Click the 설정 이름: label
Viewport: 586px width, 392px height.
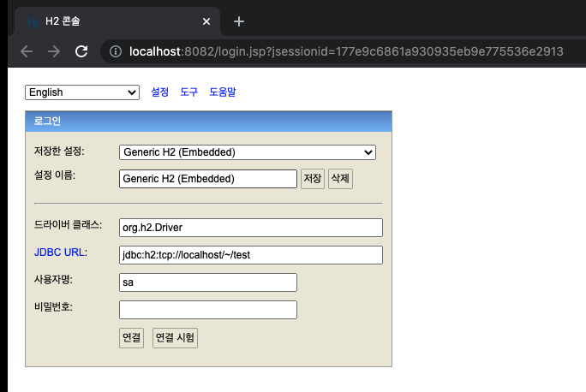tap(55, 175)
